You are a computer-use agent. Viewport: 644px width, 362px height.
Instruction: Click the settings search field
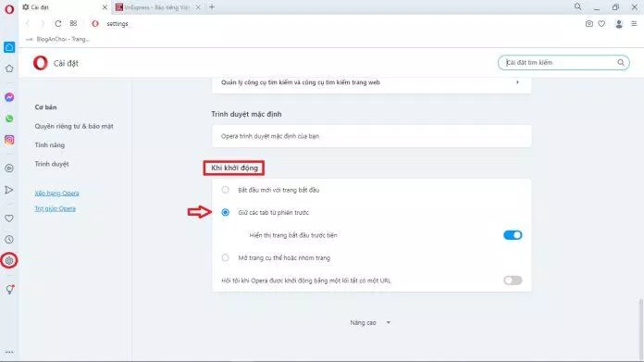click(x=563, y=62)
